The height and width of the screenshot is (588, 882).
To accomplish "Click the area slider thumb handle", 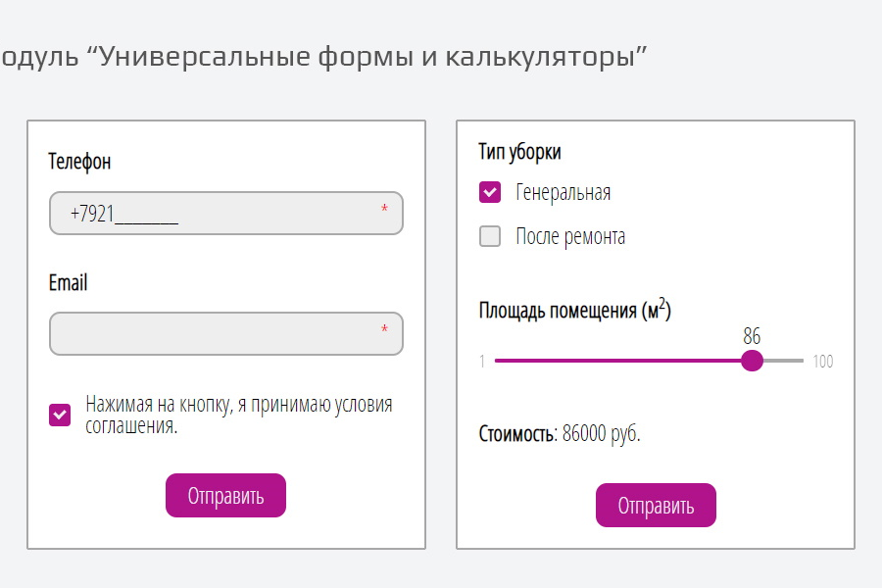I will coord(752,361).
